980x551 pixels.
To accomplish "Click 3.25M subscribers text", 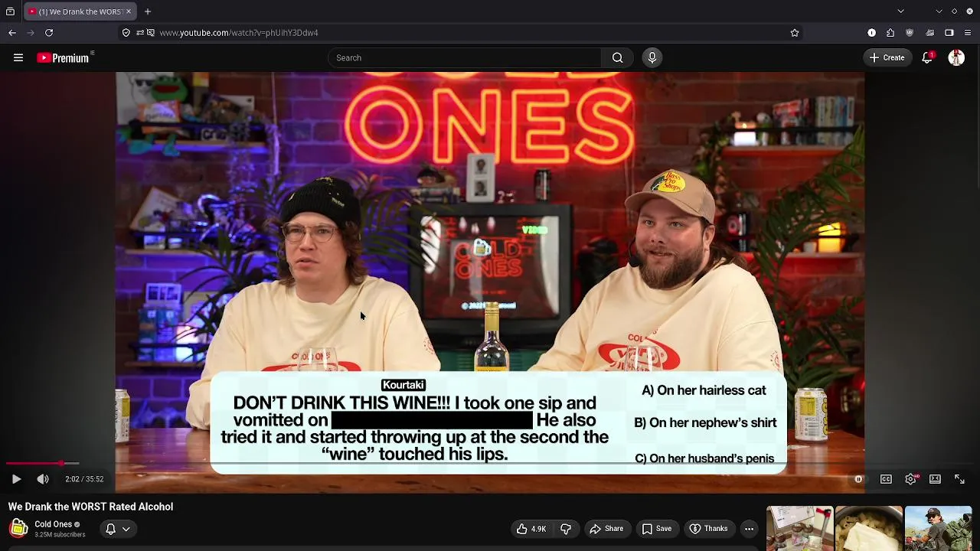I will (60, 534).
